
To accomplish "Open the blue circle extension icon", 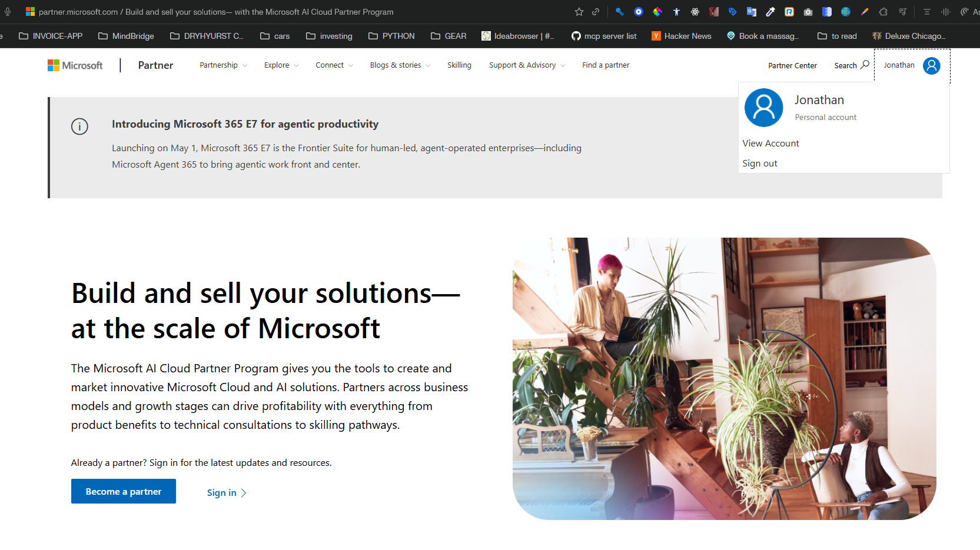I will tap(639, 12).
